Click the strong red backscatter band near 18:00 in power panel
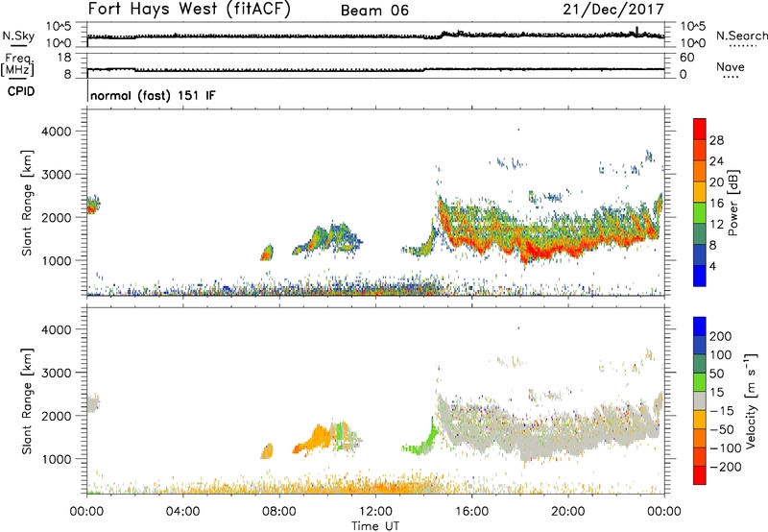This screenshot has height=532, width=768. pos(537,253)
